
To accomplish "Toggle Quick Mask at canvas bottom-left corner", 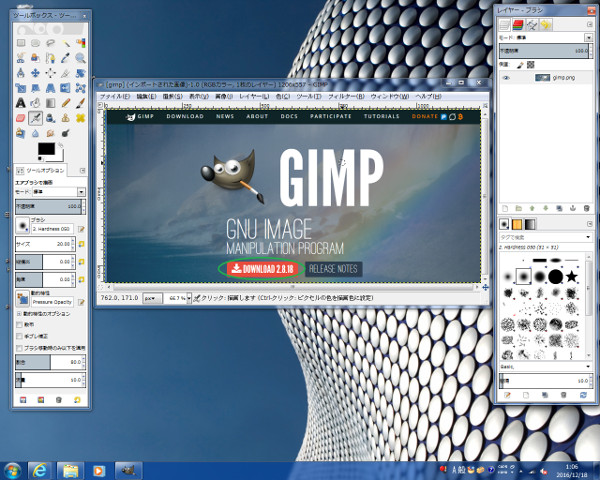I will coord(101,286).
